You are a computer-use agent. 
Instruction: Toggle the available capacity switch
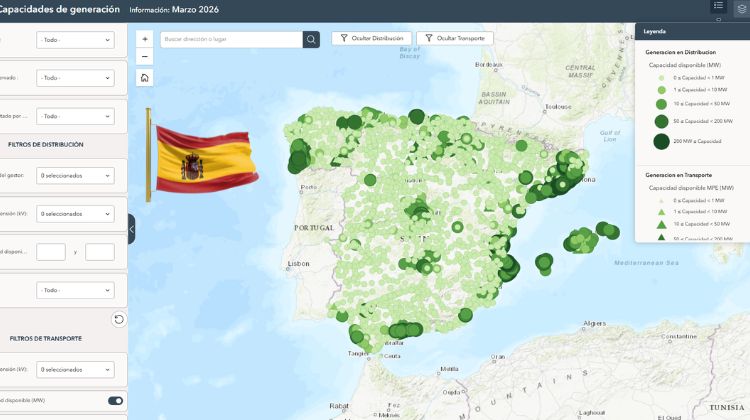[x=115, y=401]
